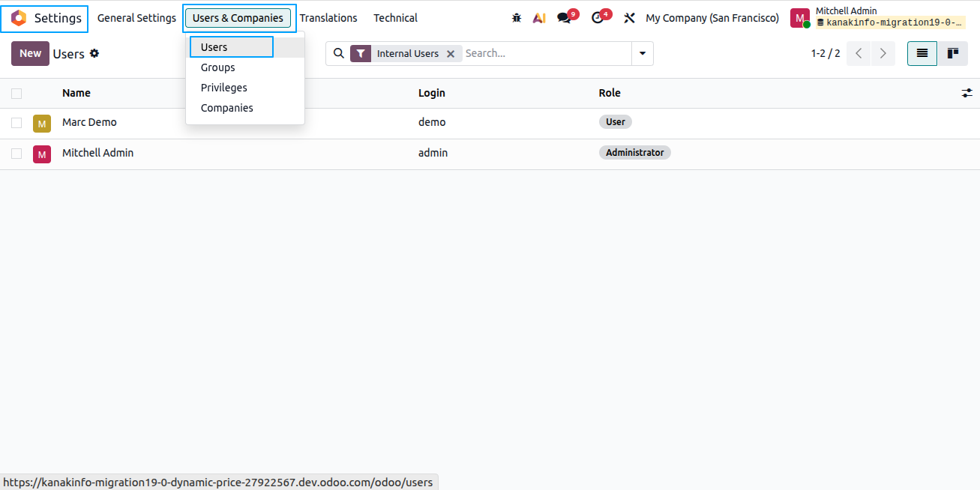This screenshot has width=980, height=490.
Task: Click Mitchell Admin row avatar
Action: pyautogui.click(x=42, y=154)
